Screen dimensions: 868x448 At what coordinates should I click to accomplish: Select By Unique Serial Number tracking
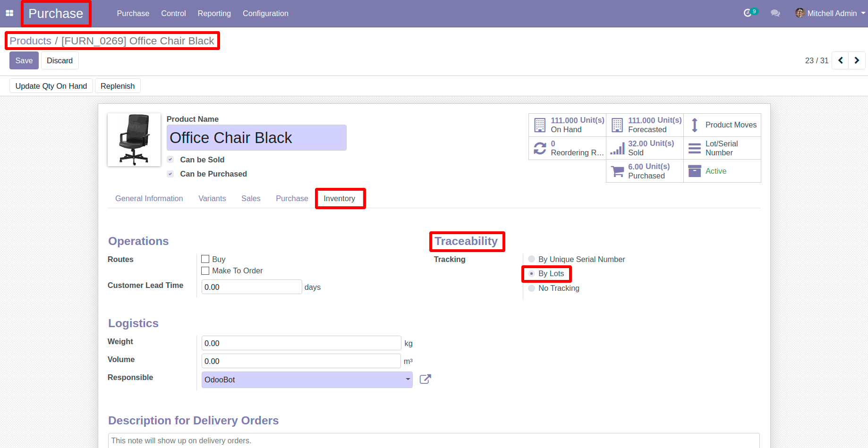point(532,259)
